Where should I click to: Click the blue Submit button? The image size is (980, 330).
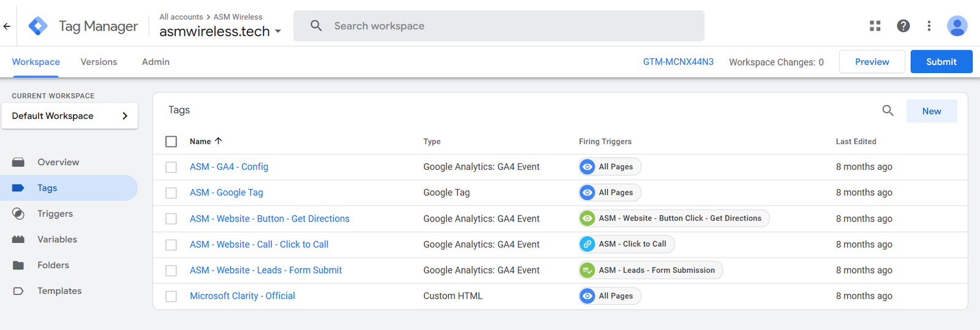pyautogui.click(x=941, y=62)
